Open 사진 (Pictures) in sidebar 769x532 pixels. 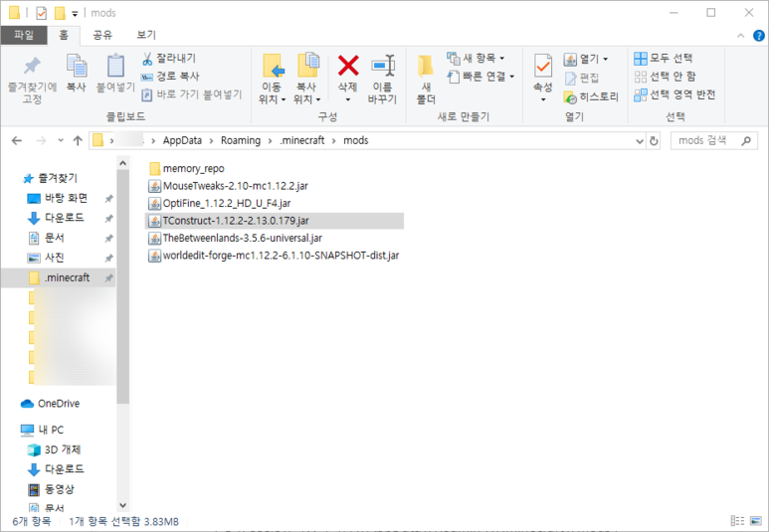[47, 258]
